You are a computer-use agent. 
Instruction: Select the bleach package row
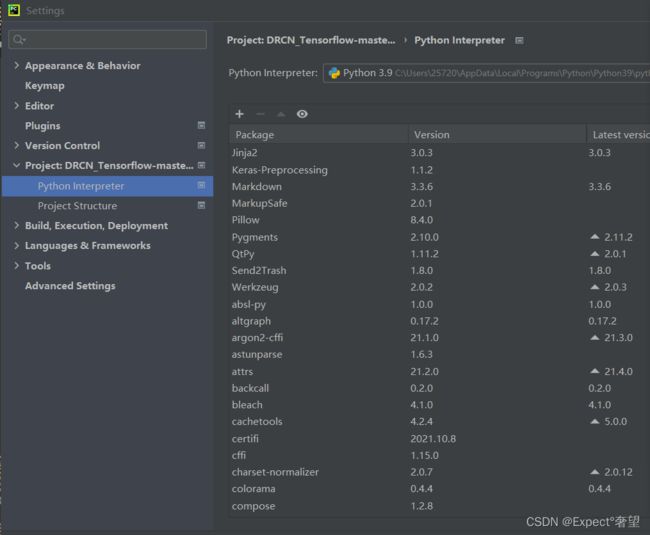439,404
